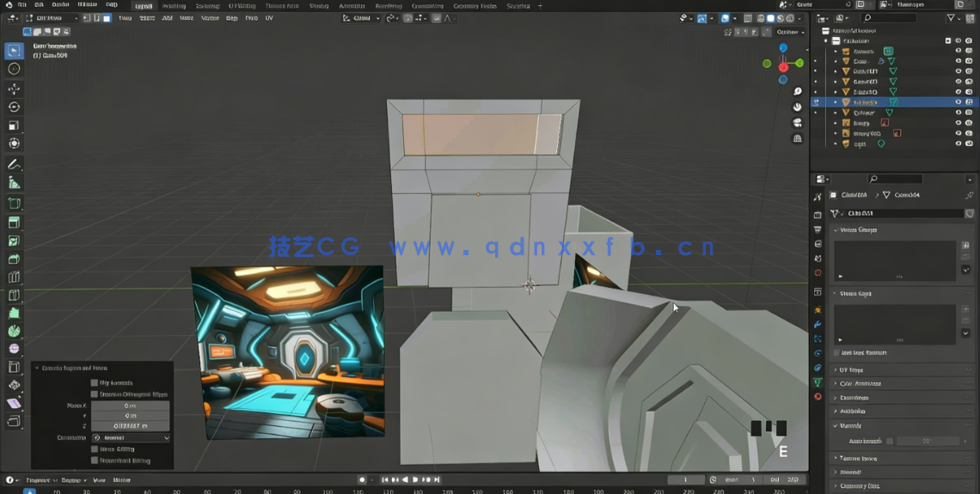Viewport: 980px width, 494px height.
Task: Open the Sculpting workspace tab
Action: [207, 6]
